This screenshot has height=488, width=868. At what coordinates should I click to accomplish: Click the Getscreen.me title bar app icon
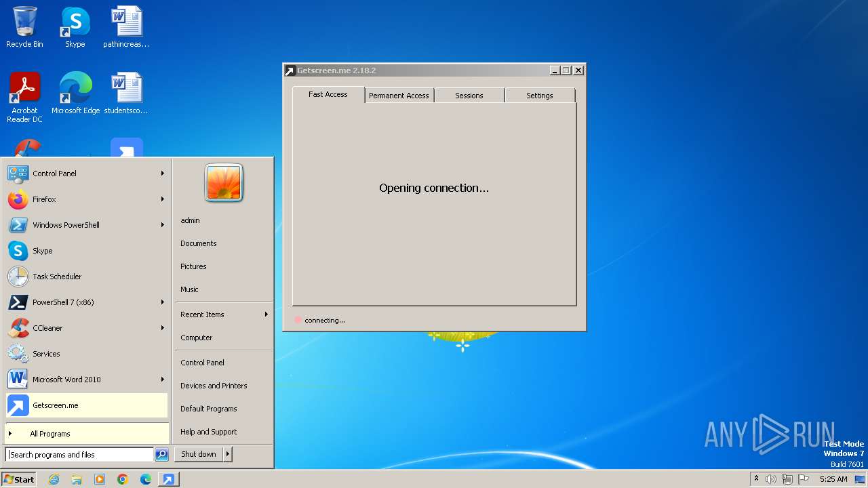[290, 70]
